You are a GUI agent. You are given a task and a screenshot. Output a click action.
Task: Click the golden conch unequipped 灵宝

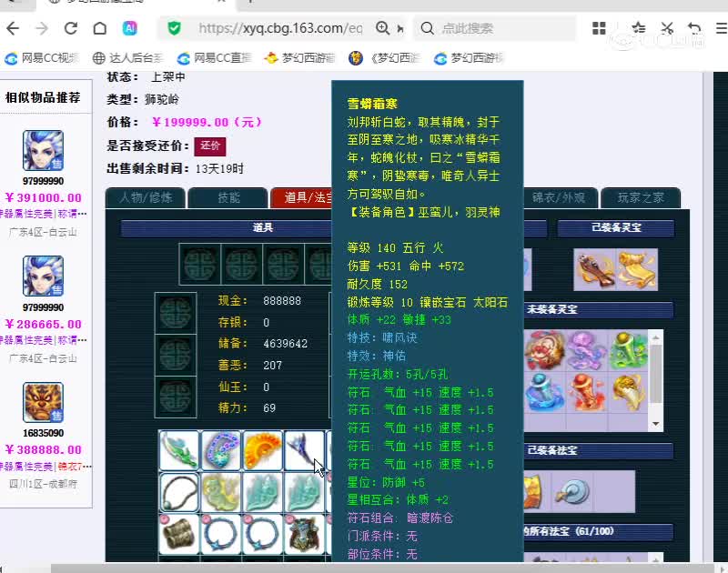coord(629,392)
